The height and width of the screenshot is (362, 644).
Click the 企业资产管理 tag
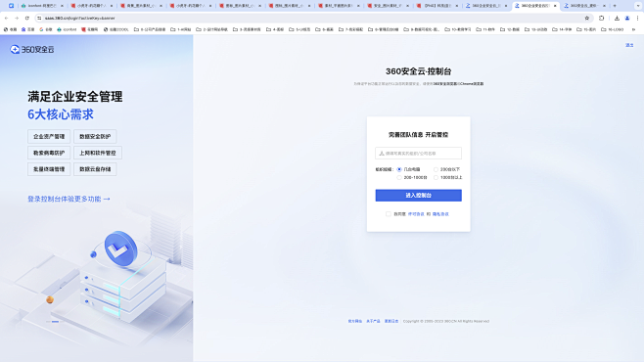click(49, 136)
